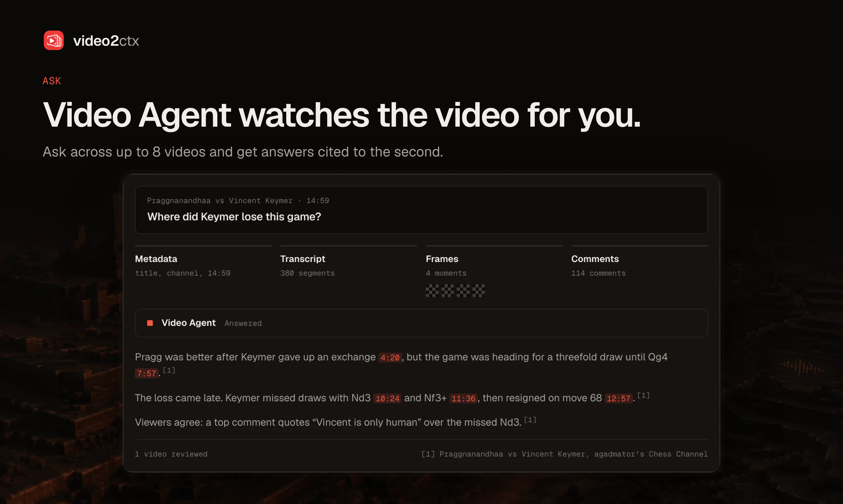The image size is (843, 504).
Task: Open the fourth chessboard frame thumbnail
Action: (x=478, y=291)
